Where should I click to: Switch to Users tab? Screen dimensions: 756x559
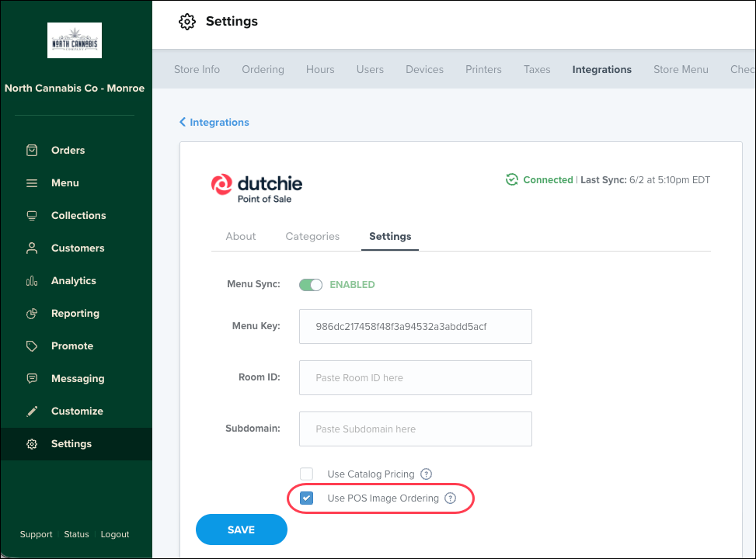(x=370, y=69)
